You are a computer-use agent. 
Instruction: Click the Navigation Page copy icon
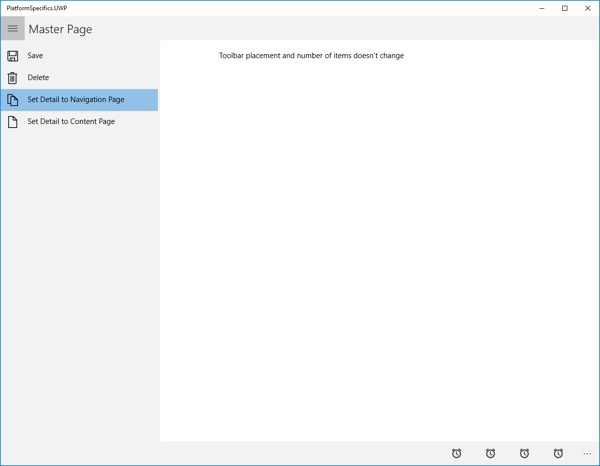click(x=13, y=100)
